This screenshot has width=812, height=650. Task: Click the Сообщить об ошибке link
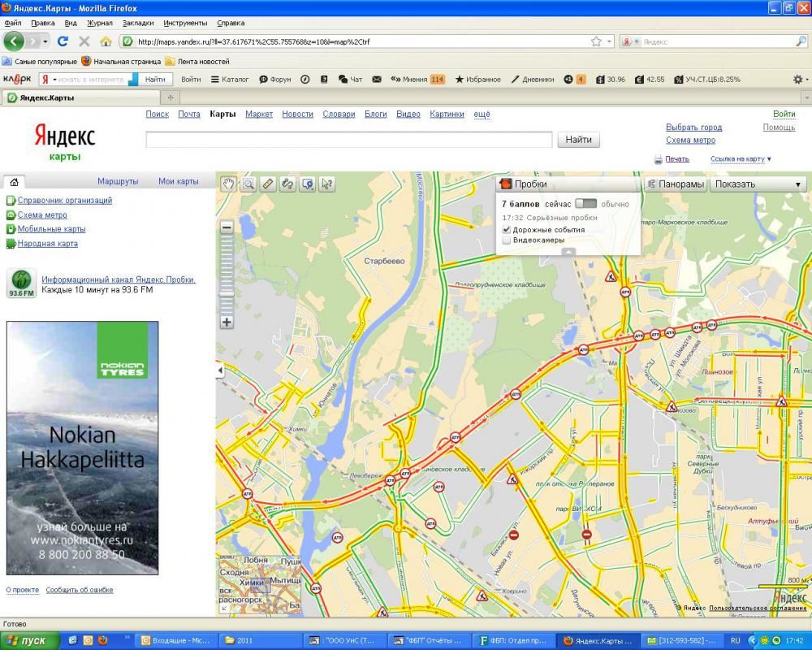pos(80,590)
